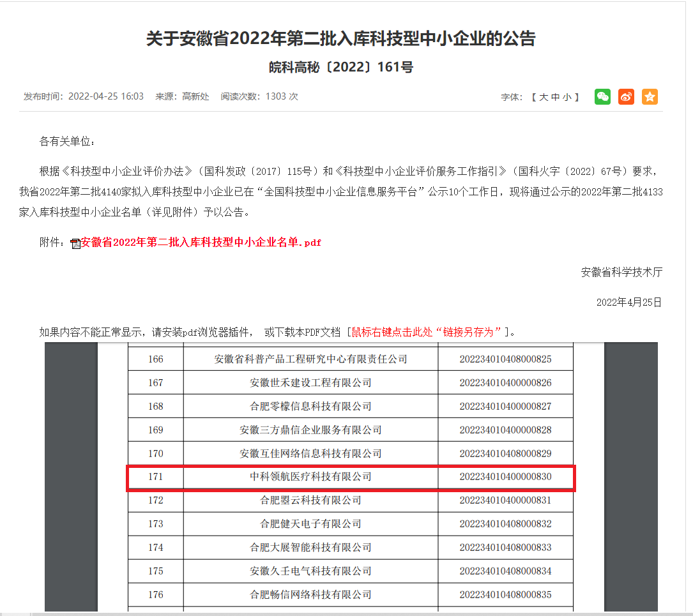This screenshot has width=693, height=616.
Task: Click document number 皖科高秘〔2022〕161号
Action: click(x=341, y=67)
